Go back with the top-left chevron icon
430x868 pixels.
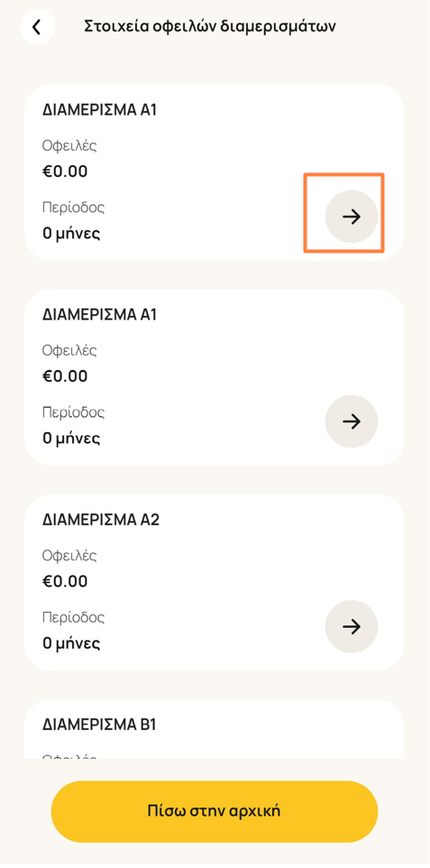click(x=37, y=26)
